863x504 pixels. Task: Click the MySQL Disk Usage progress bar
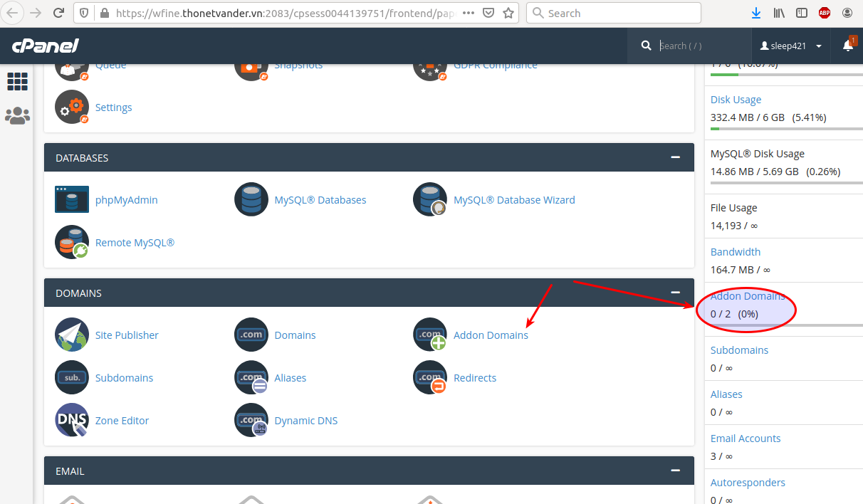click(x=787, y=183)
